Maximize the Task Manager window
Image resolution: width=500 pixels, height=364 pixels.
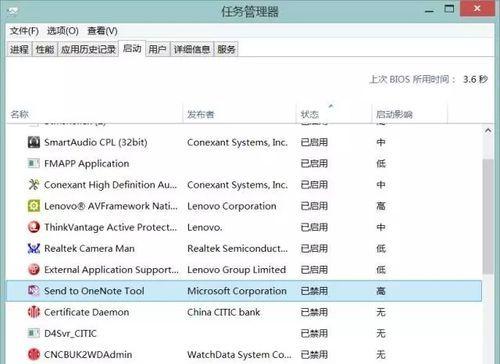[449, 9]
